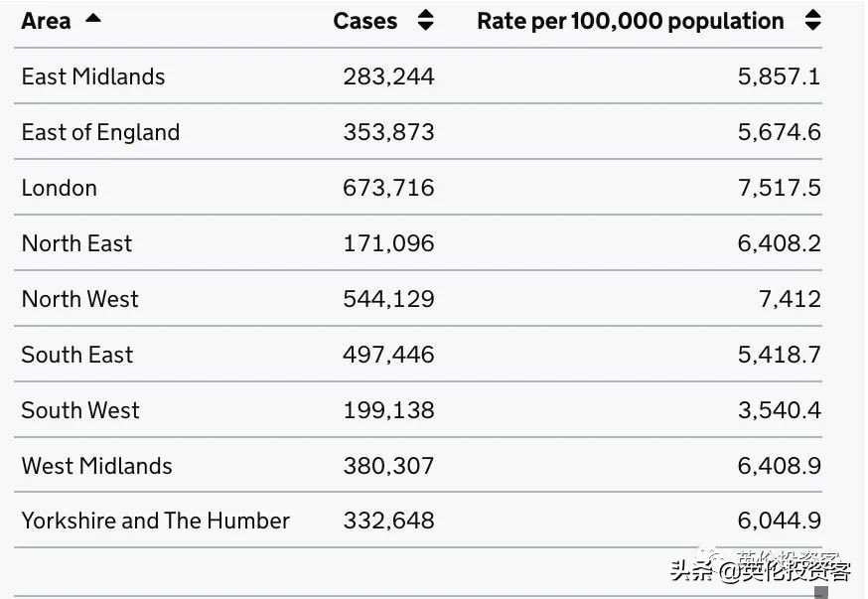Screen dimensions: 868x599
Task: Click the Area ascending sort arrow
Action: pyautogui.click(x=93, y=19)
